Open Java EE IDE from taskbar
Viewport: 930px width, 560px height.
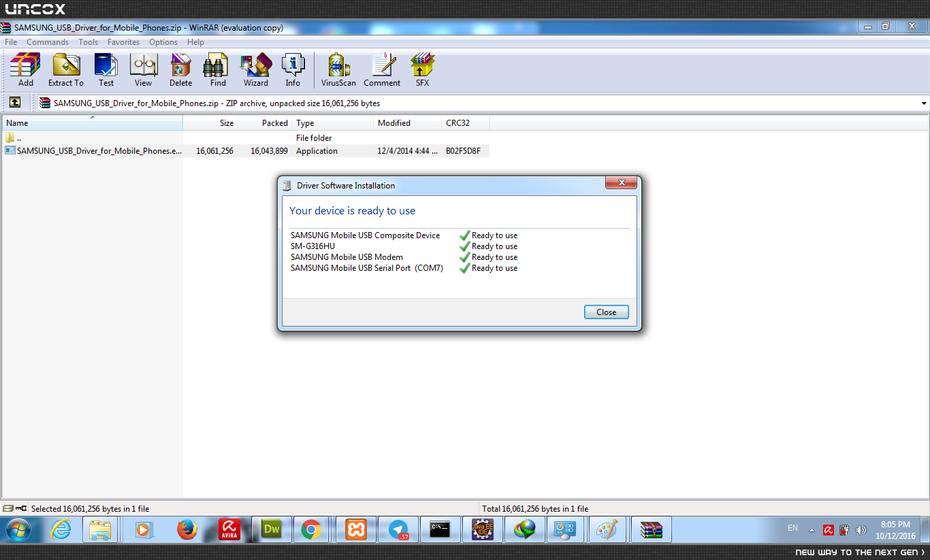point(483,529)
